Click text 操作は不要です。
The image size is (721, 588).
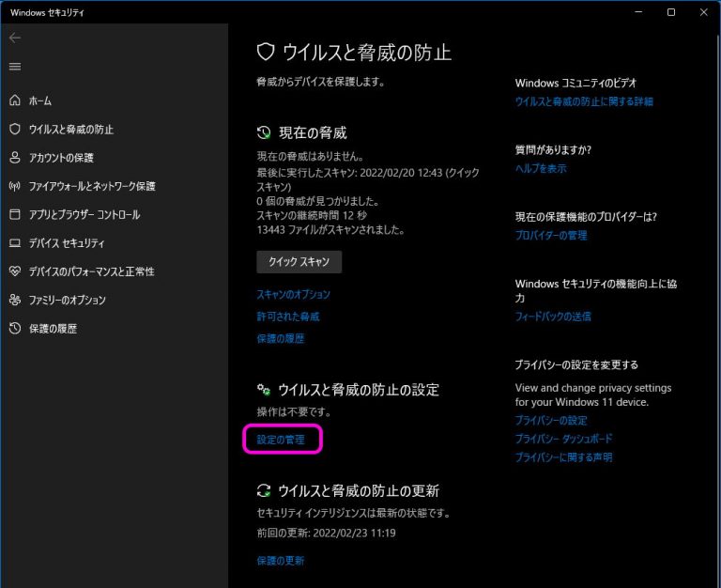pos(293,411)
